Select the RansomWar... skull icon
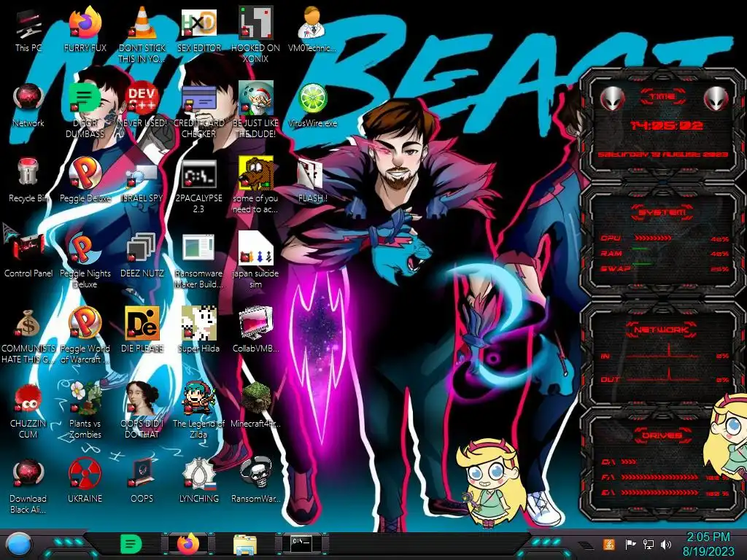747x560 pixels. pos(255,480)
